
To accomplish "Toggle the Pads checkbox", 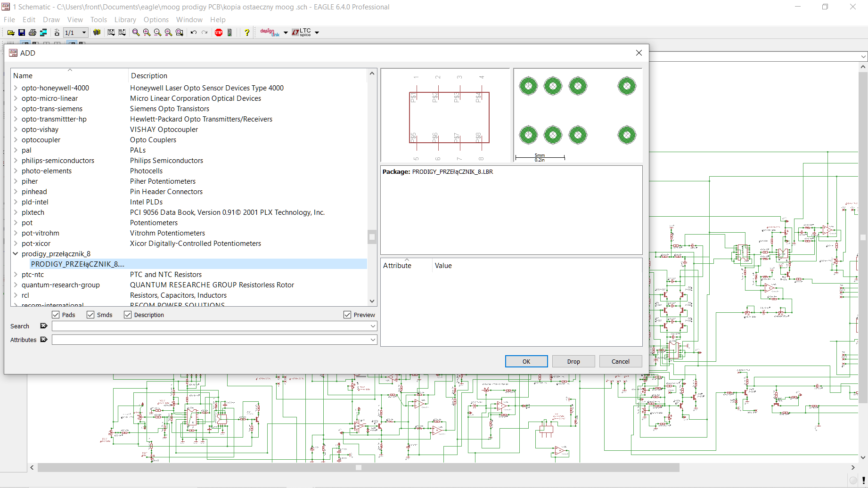I will coord(56,315).
